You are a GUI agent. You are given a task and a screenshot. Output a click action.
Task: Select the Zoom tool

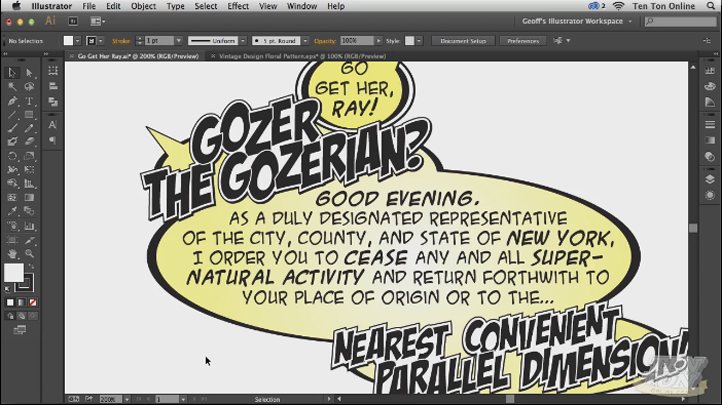click(29, 254)
